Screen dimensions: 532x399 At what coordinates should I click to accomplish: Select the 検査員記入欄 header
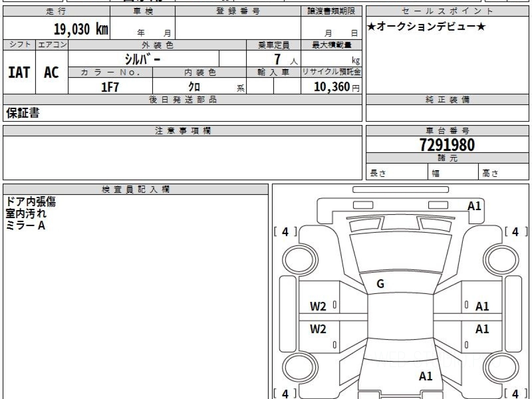point(136,189)
